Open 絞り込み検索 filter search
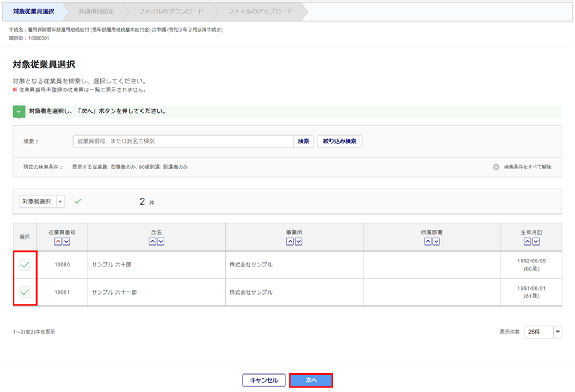 point(340,142)
